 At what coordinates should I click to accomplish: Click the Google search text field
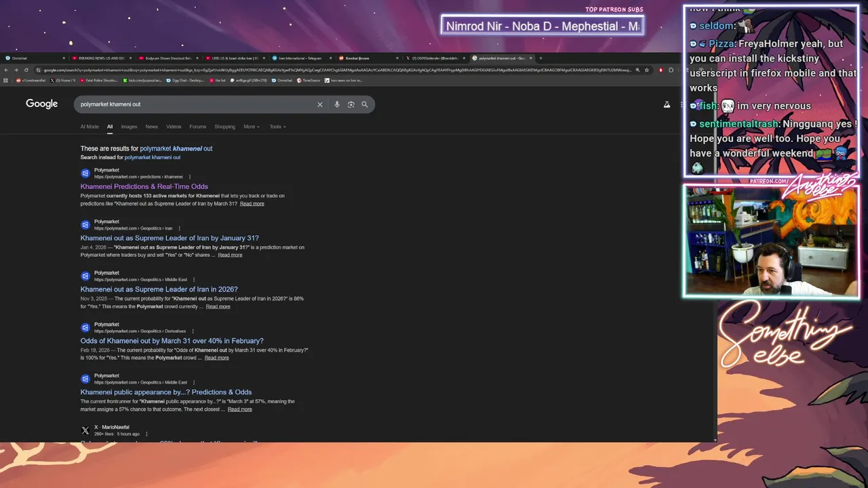click(197, 104)
